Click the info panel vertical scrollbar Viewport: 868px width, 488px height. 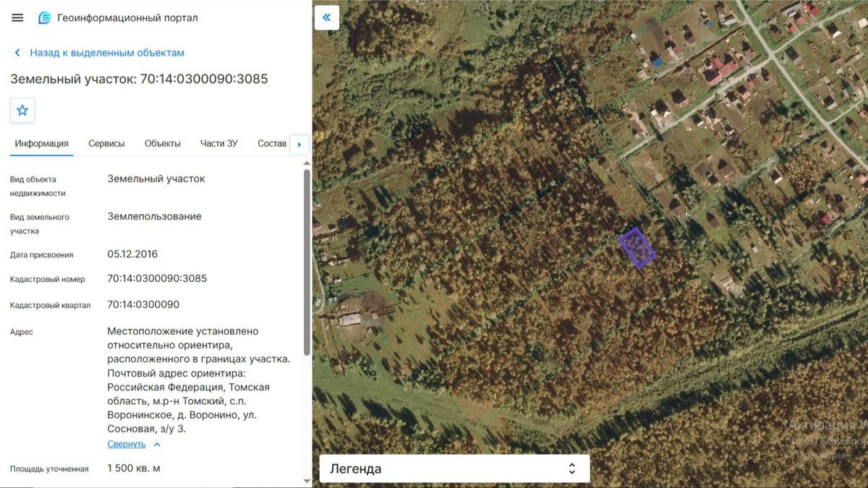307,262
